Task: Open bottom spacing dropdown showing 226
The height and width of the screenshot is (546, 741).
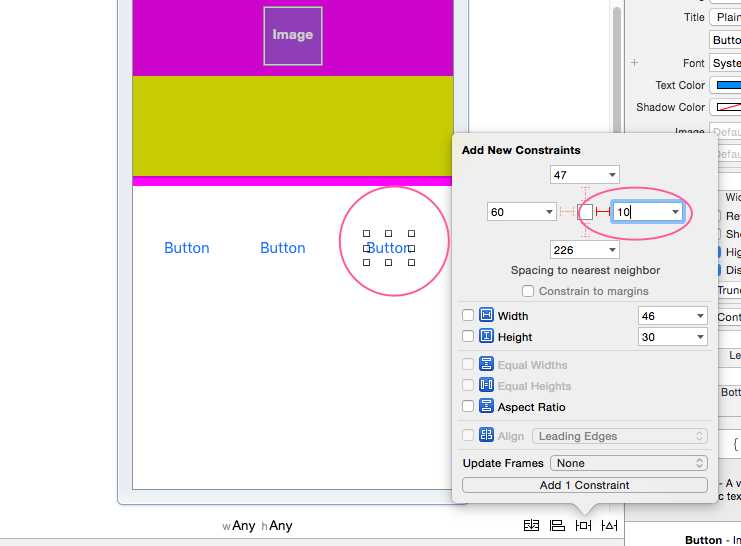Action: (x=612, y=250)
